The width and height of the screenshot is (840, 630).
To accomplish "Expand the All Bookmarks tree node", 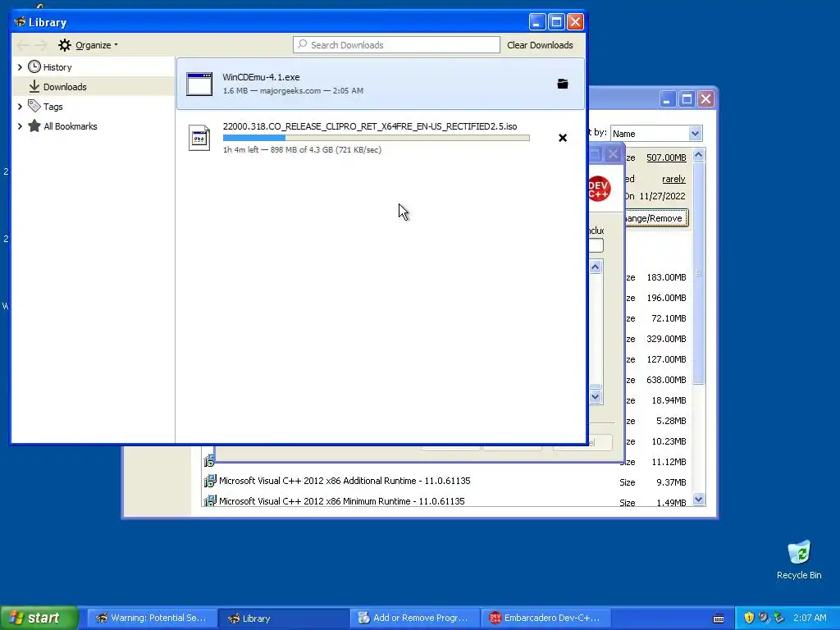I will coord(20,126).
